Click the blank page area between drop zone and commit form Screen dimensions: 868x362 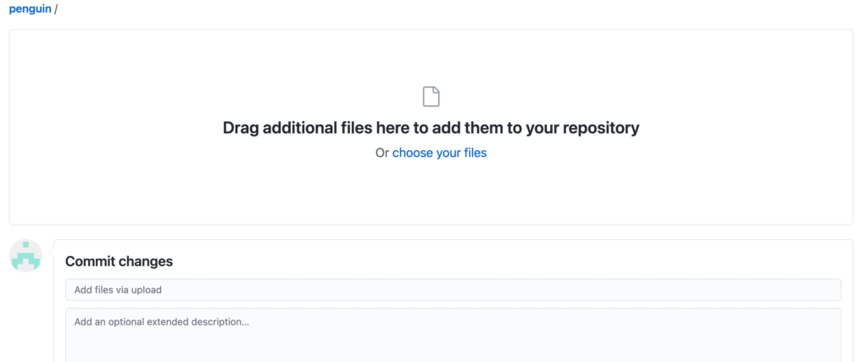pos(431,232)
